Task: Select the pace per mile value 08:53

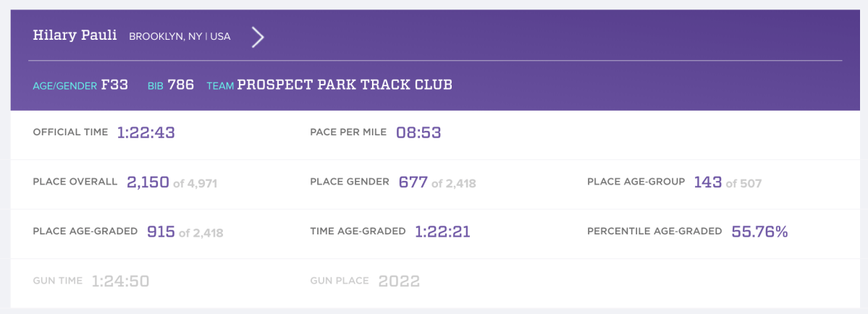Action: [418, 132]
